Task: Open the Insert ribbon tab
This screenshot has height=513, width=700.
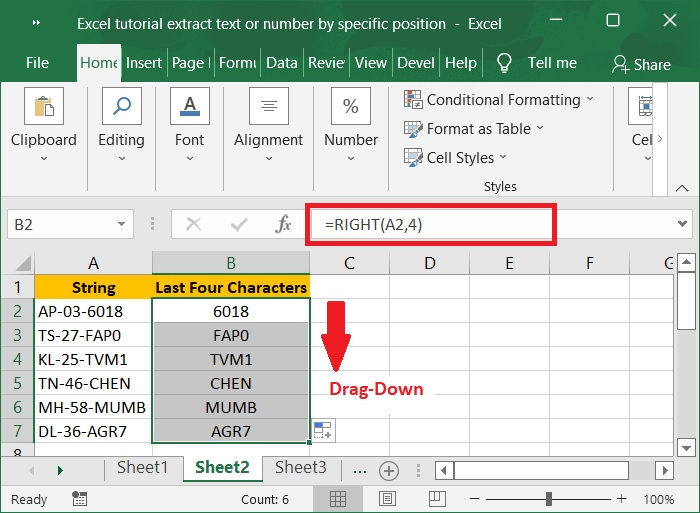Action: (x=144, y=62)
